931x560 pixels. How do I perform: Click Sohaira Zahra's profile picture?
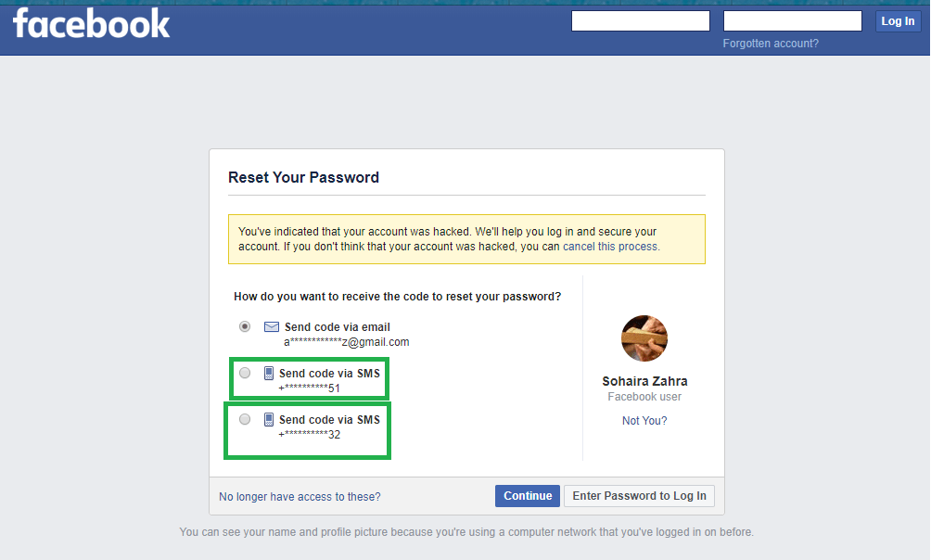pos(644,338)
